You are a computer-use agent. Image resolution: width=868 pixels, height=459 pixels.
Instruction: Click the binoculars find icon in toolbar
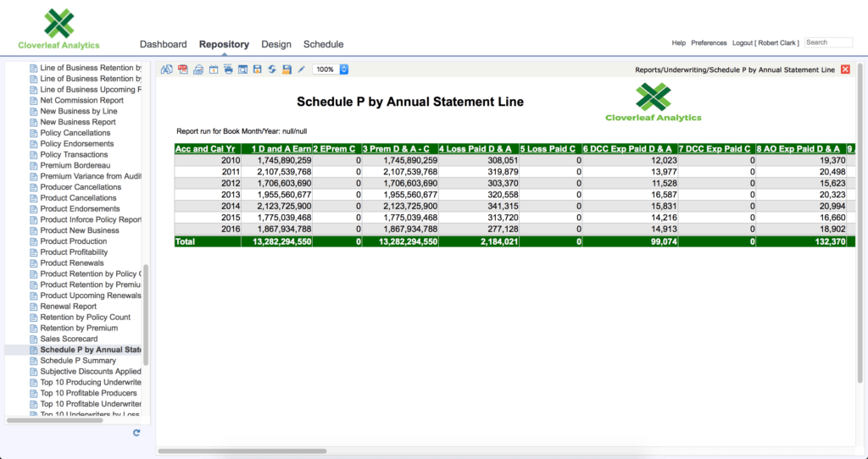pos(167,69)
